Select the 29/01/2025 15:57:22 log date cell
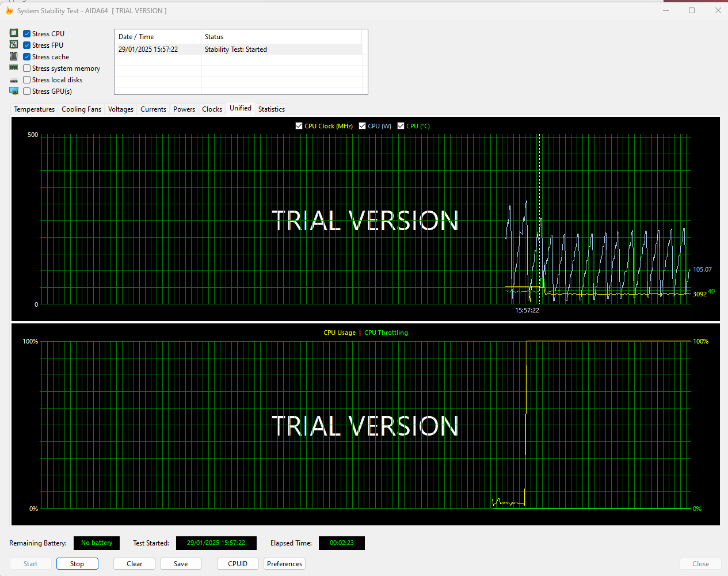Viewport: 728px width, 576px height. (x=148, y=49)
